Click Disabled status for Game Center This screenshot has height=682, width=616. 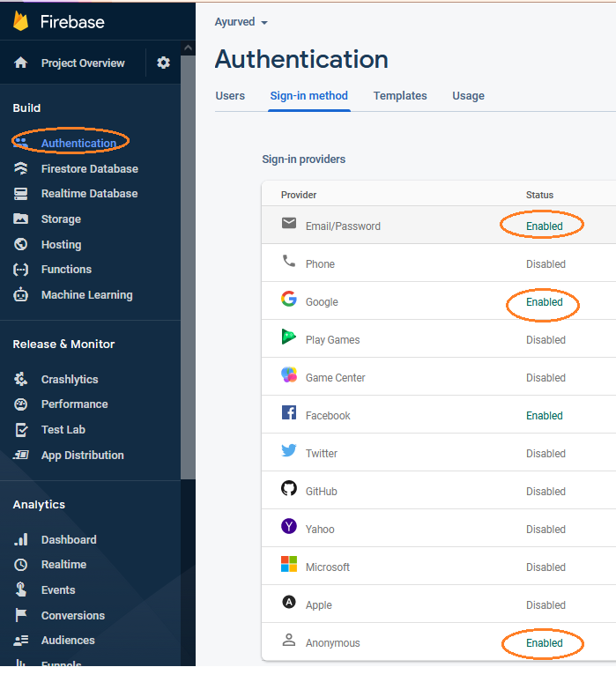[545, 377]
